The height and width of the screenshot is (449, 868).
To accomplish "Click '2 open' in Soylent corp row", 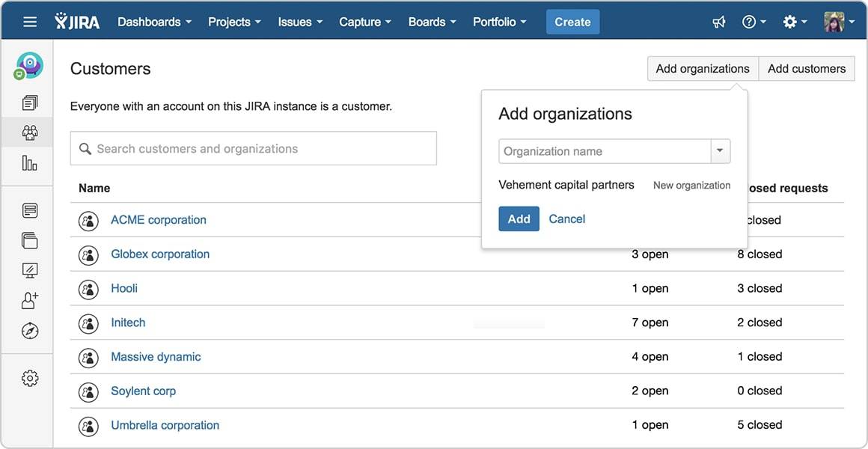I will 650,391.
